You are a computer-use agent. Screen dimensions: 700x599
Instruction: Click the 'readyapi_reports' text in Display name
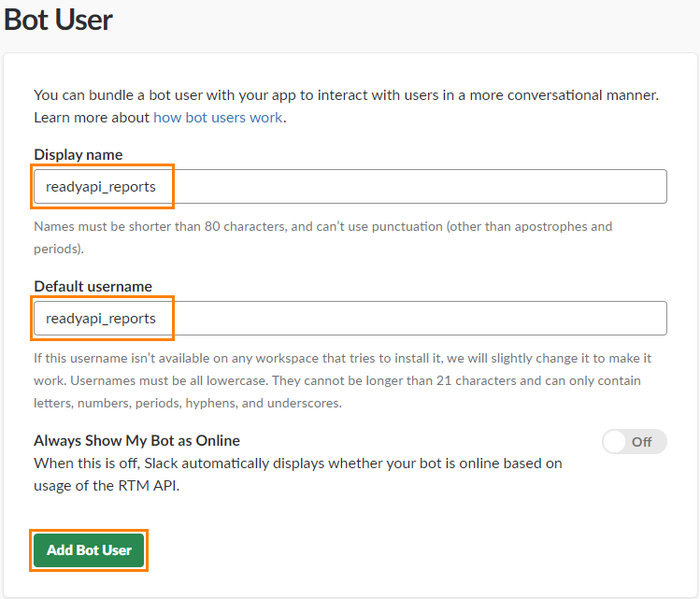pos(101,187)
